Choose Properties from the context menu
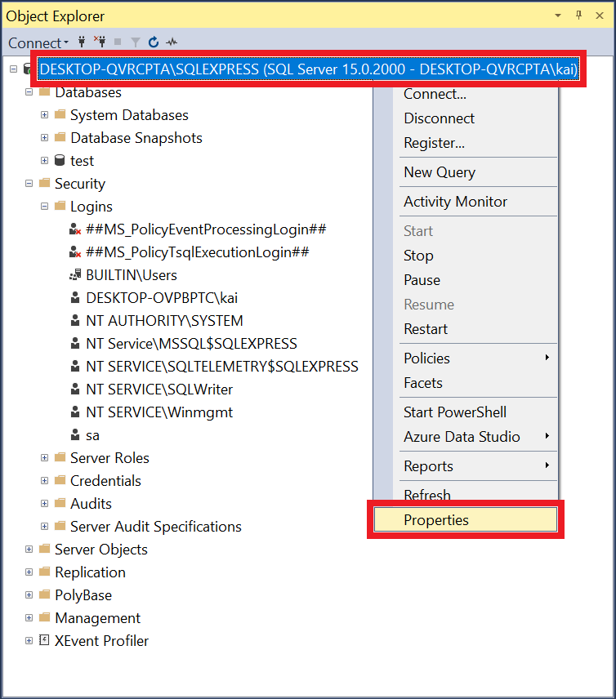 (x=465, y=519)
